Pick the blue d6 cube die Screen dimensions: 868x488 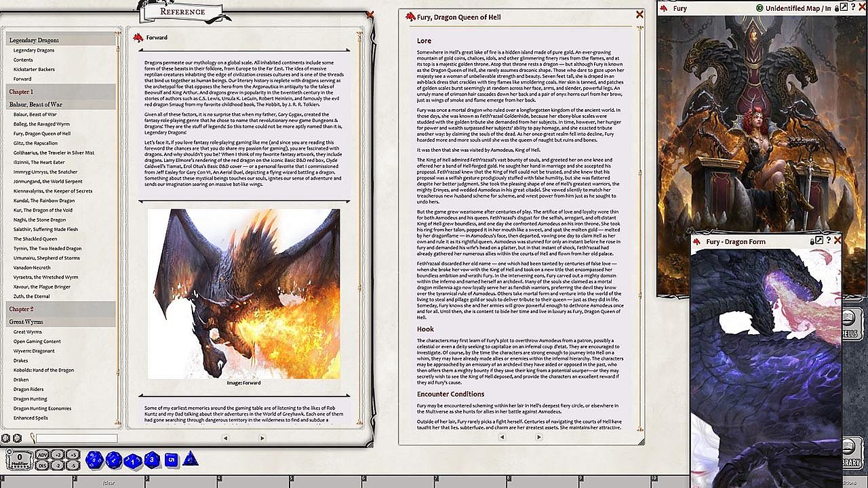tap(171, 460)
